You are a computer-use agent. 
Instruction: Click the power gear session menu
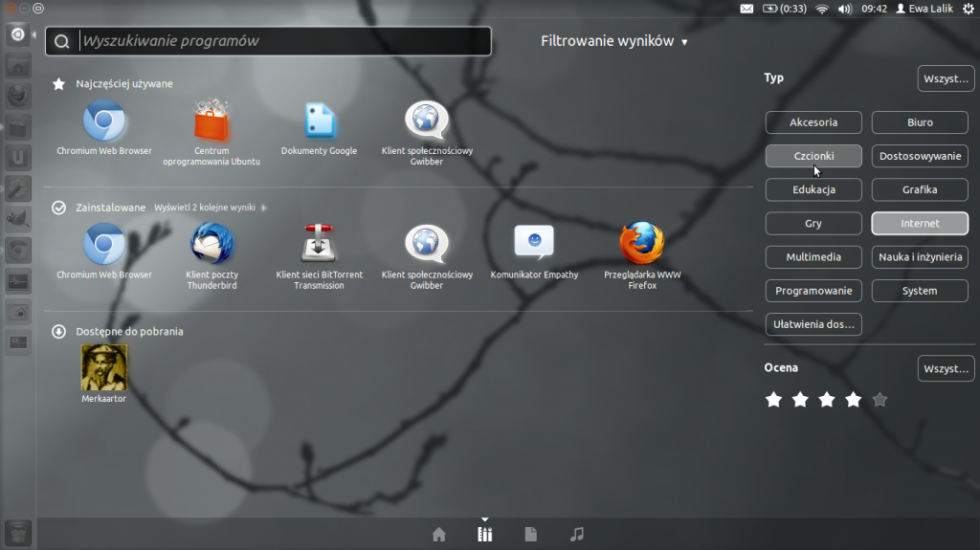click(969, 9)
